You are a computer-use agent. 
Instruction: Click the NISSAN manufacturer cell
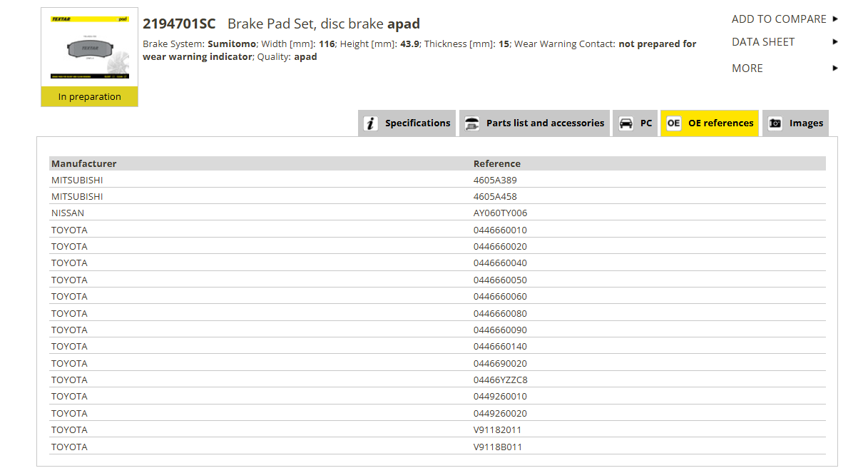point(68,213)
